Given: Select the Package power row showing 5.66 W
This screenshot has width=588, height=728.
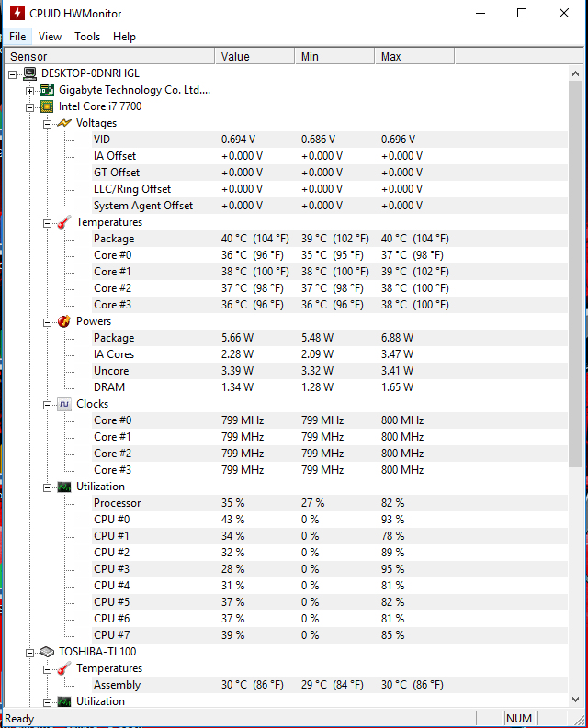Looking at the screenshot, I should pyautogui.click(x=330, y=338).
